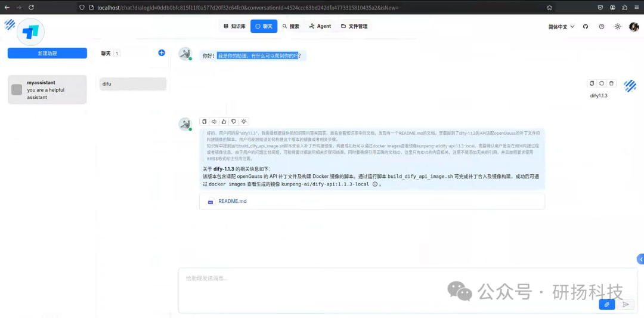Bookmark this page with star icon
644x318 pixels.
(x=549, y=7)
